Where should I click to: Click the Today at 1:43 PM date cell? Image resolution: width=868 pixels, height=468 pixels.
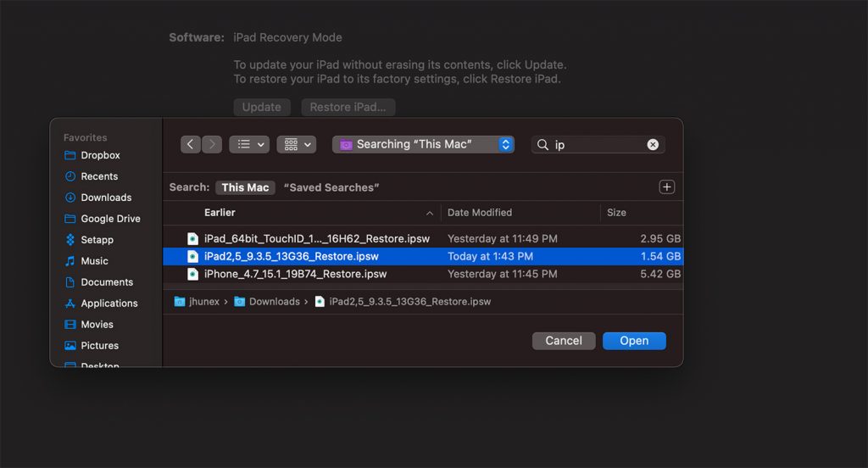pos(490,256)
